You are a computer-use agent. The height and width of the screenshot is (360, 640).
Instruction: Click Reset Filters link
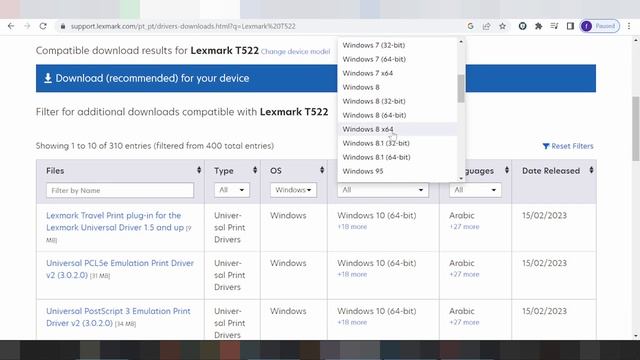tap(568, 146)
